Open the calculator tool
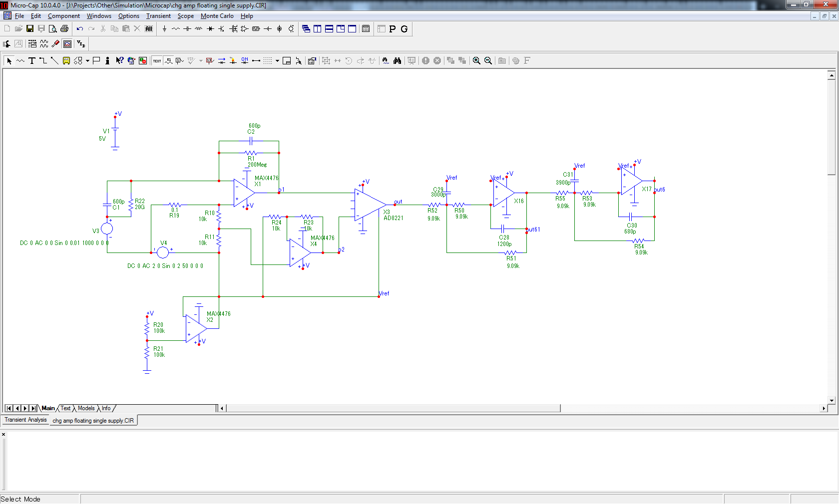Viewport: 839px width, 504px height. [366, 29]
